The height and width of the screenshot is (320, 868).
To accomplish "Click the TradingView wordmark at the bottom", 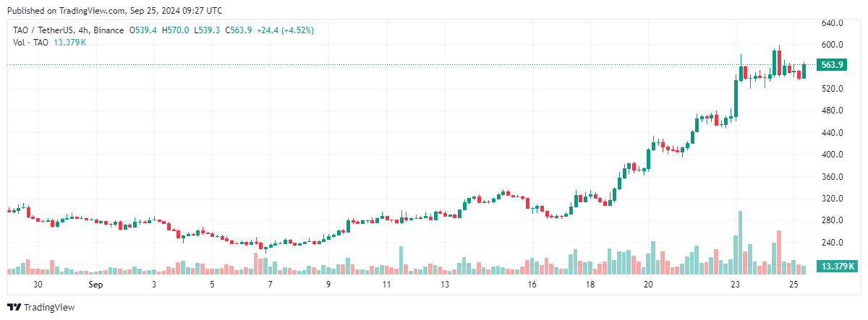I will click(x=49, y=307).
